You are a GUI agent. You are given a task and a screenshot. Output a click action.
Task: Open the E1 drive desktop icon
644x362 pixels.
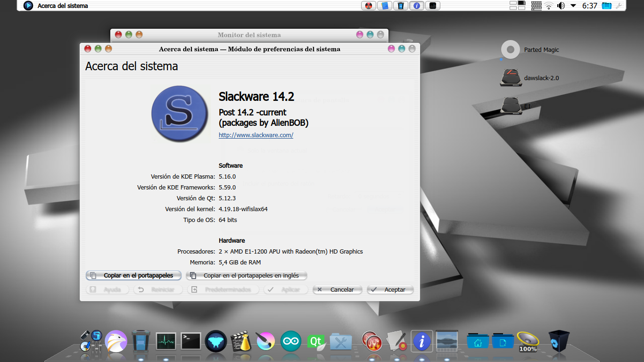(511, 106)
